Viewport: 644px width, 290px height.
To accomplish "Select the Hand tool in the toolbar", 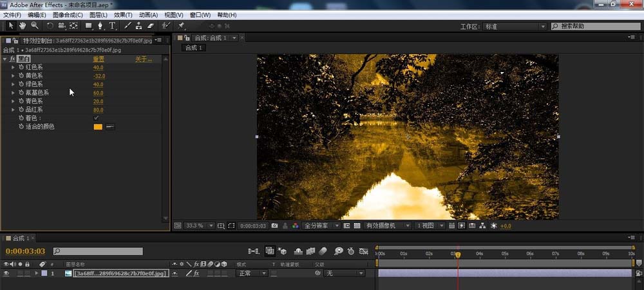I will (23, 26).
